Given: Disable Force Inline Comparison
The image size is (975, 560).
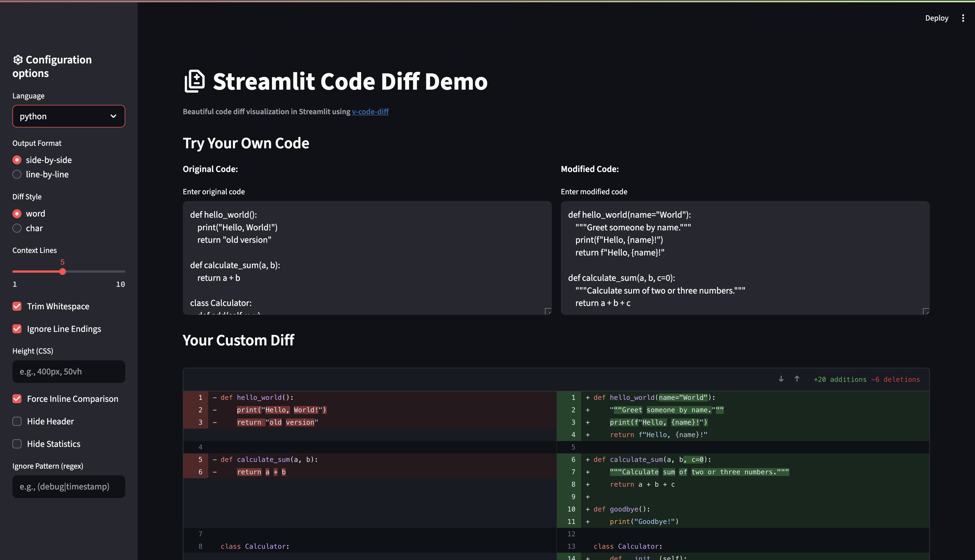Looking at the screenshot, I should click(17, 399).
